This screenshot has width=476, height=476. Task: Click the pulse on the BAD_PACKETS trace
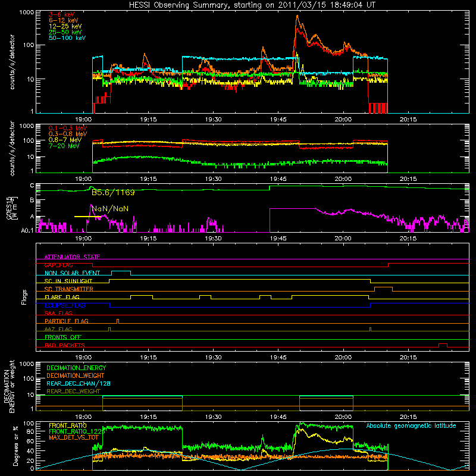pyautogui.click(x=443, y=345)
